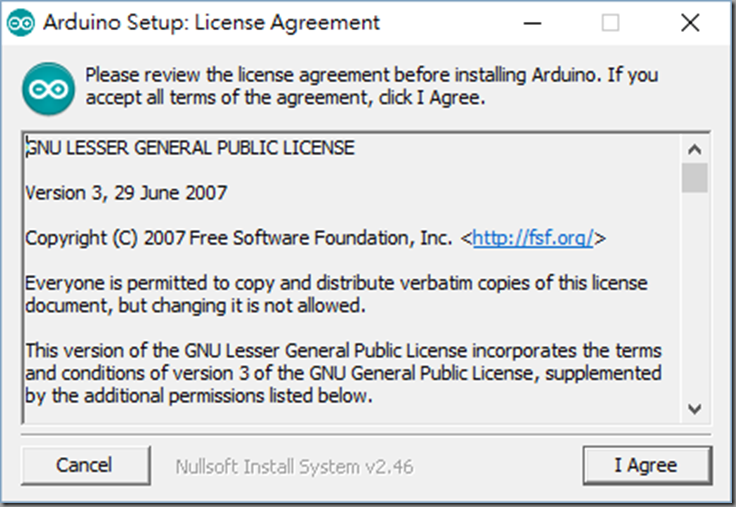Close the Arduino Setup dialog
The image size is (736, 507).
pyautogui.click(x=690, y=23)
